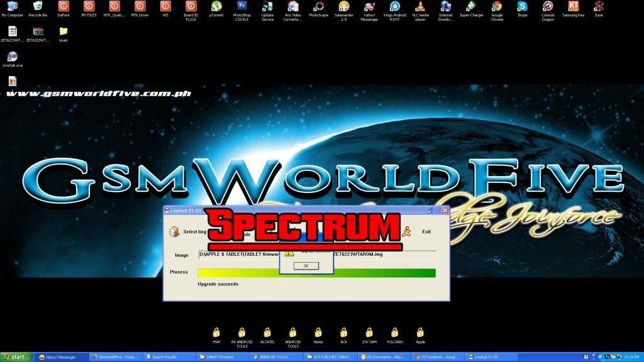Select the Z3X SAM locked folder

[369, 336]
